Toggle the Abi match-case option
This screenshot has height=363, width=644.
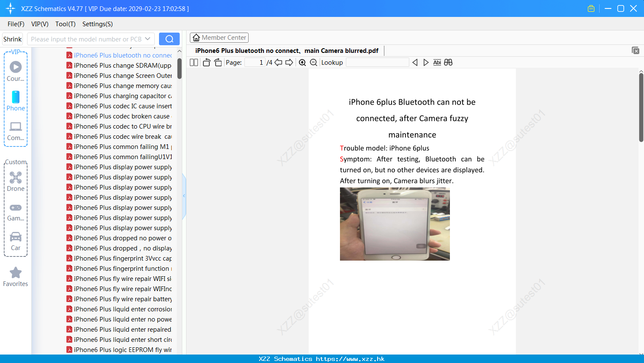[x=437, y=62]
